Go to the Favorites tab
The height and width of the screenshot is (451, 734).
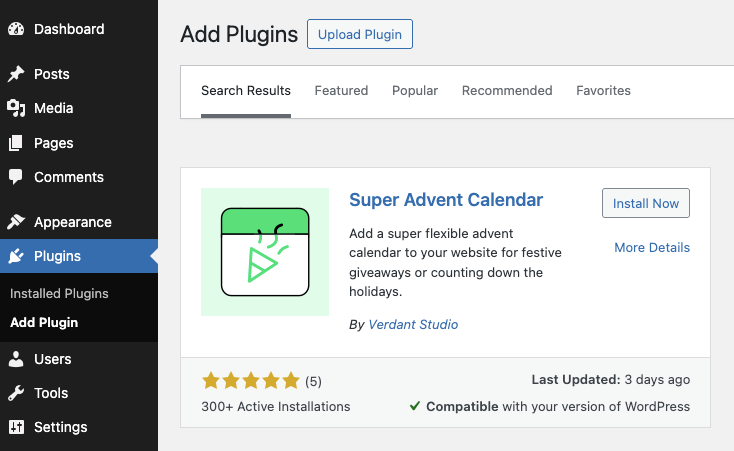pos(603,91)
